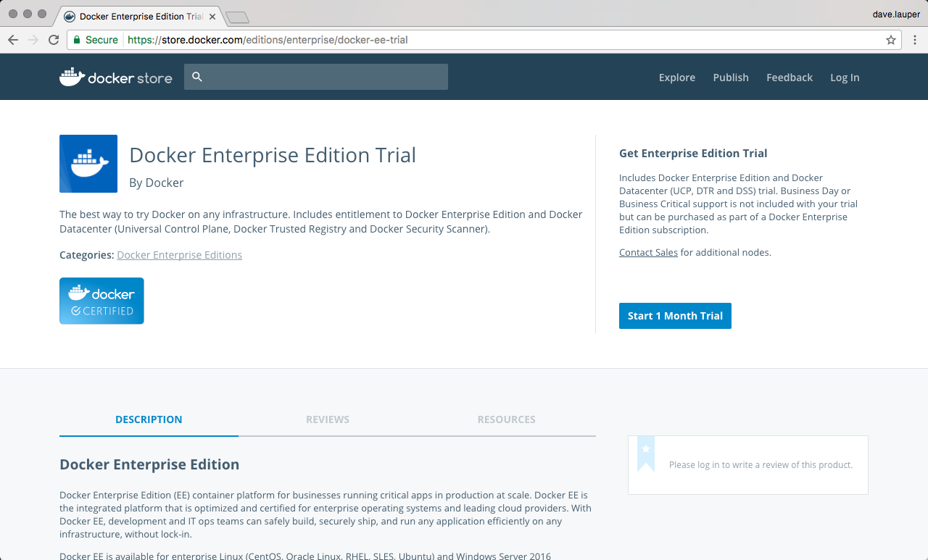The height and width of the screenshot is (560, 928).
Task: Click the Docker Store whale logo
Action: click(72, 77)
